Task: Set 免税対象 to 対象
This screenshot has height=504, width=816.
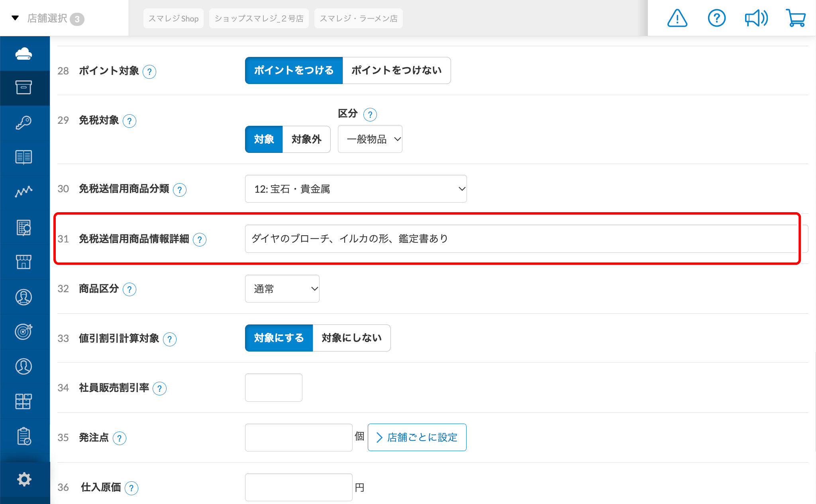Action: point(264,139)
